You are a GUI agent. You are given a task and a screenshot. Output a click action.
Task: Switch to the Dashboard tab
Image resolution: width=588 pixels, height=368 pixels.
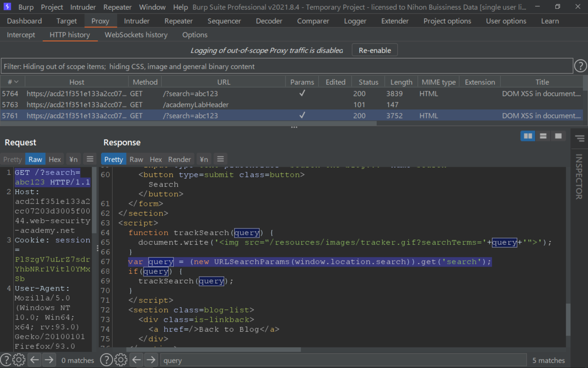click(x=24, y=21)
